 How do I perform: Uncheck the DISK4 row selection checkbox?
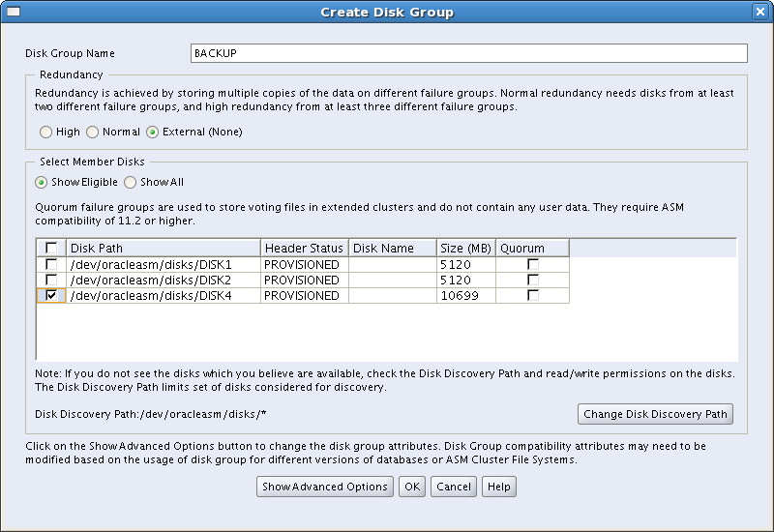(x=51, y=295)
